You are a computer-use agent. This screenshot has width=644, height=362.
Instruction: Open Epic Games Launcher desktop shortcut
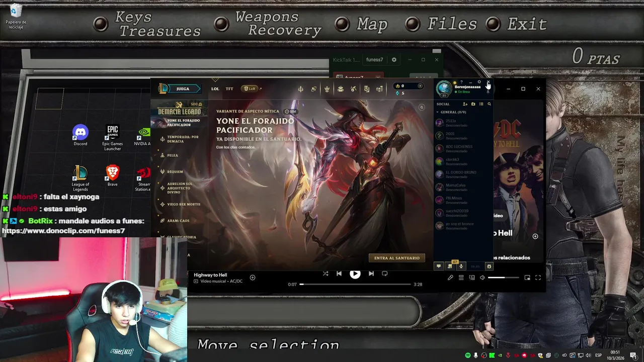click(113, 138)
